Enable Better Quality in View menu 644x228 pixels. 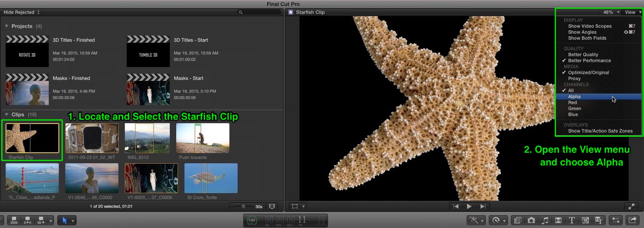[583, 55]
